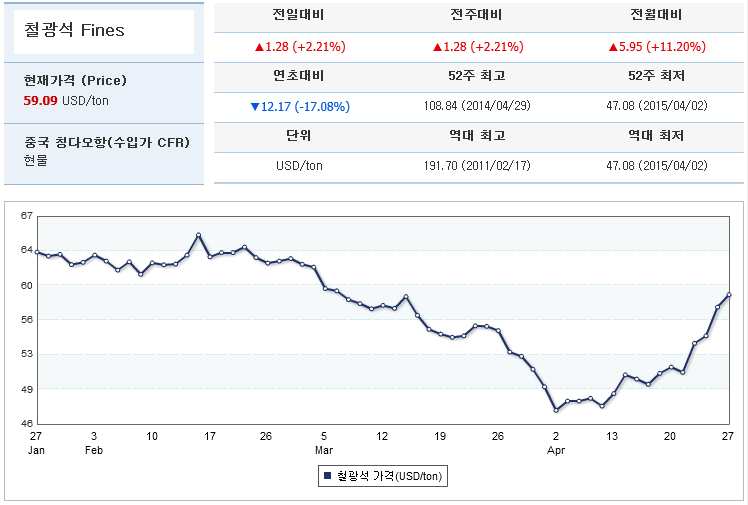Click the lowest chart data point near Apr 2
Viewport: 748px width, 505px height.
pyautogui.click(x=556, y=410)
